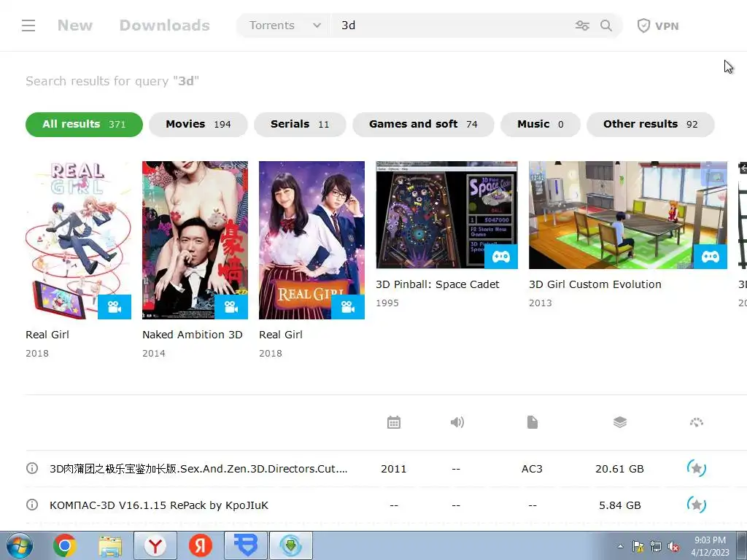The width and height of the screenshot is (747, 560).
Task: Open 3D Girl Custom Evolution thumbnail
Action: coord(628,215)
